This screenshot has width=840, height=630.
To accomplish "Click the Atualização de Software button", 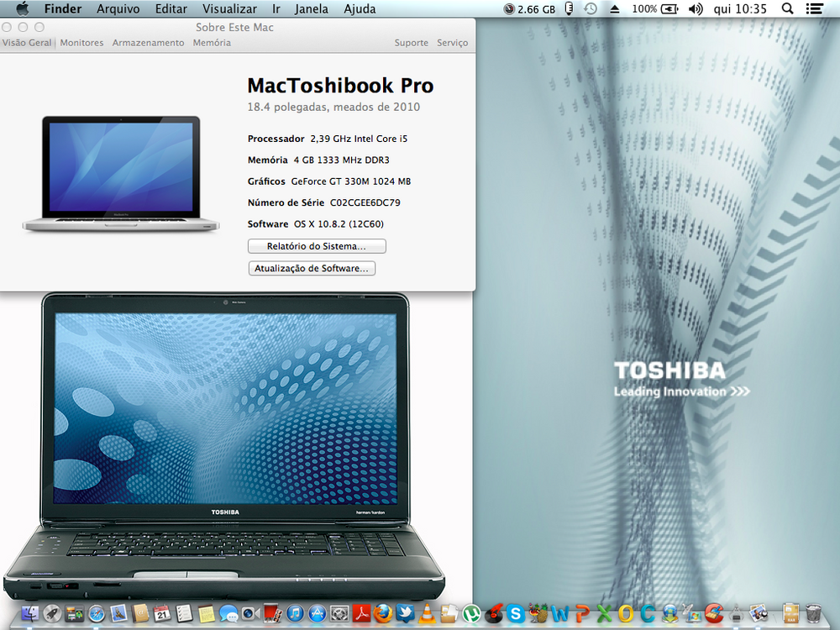I will pyautogui.click(x=312, y=269).
